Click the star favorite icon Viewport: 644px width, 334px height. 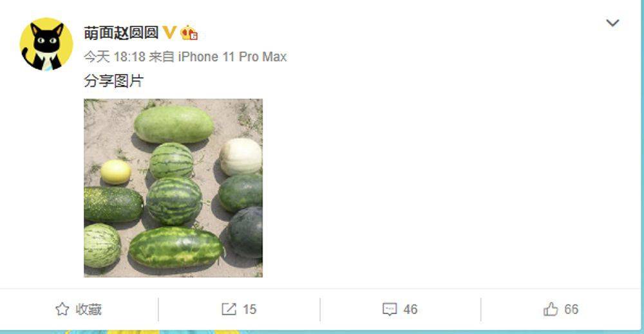(62, 309)
